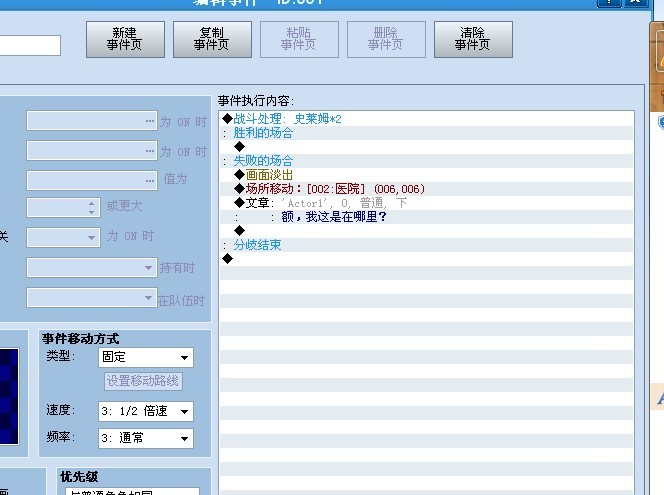Select the 分歧结束 line

(426, 245)
